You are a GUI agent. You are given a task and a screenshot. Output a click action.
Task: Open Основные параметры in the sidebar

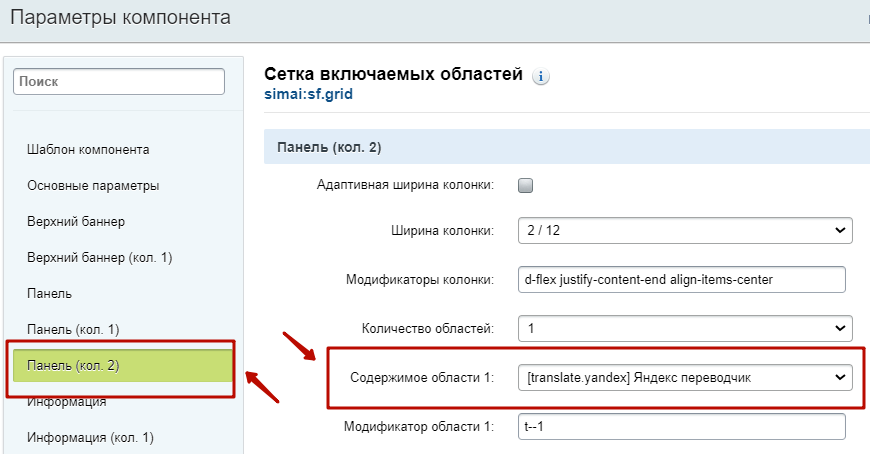(x=93, y=185)
